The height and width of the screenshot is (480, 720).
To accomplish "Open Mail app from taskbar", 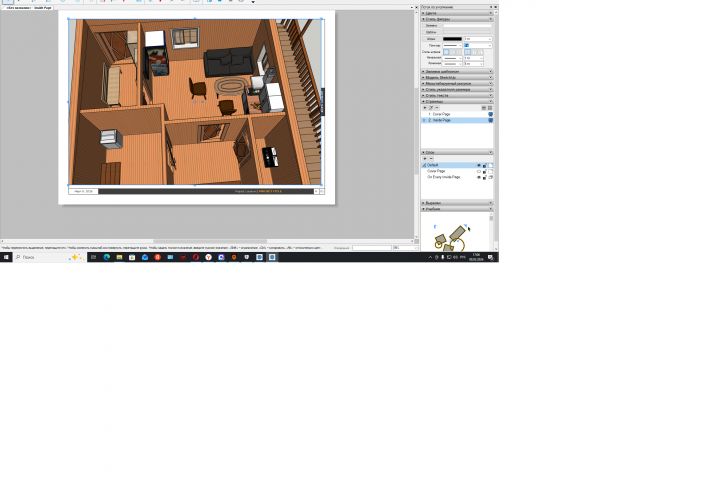I will (x=145, y=257).
